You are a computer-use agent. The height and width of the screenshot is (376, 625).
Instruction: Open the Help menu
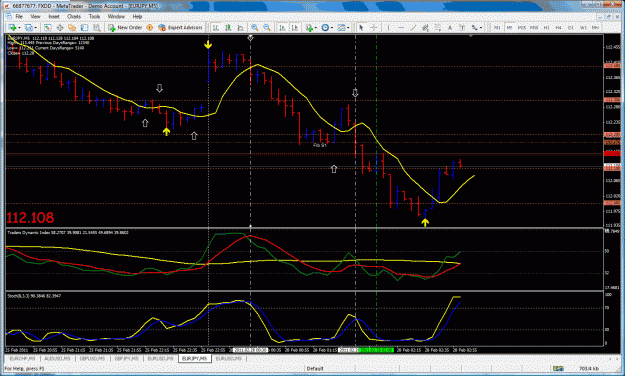click(x=137, y=17)
